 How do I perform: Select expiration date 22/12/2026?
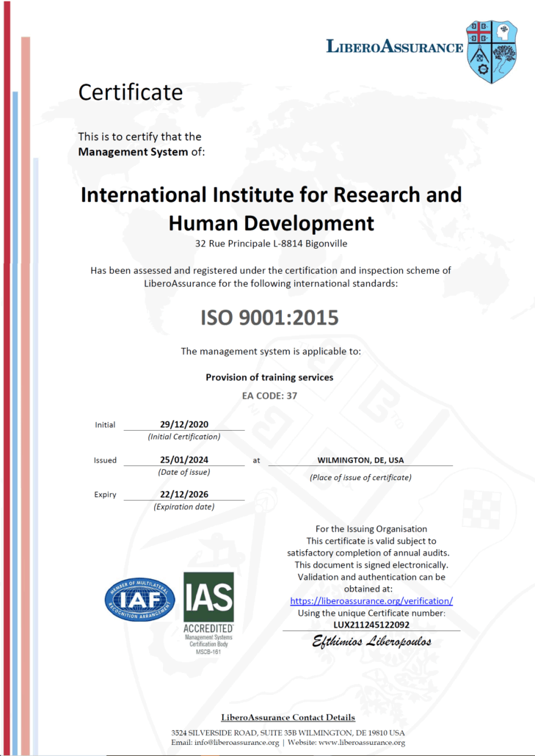pos(184,494)
